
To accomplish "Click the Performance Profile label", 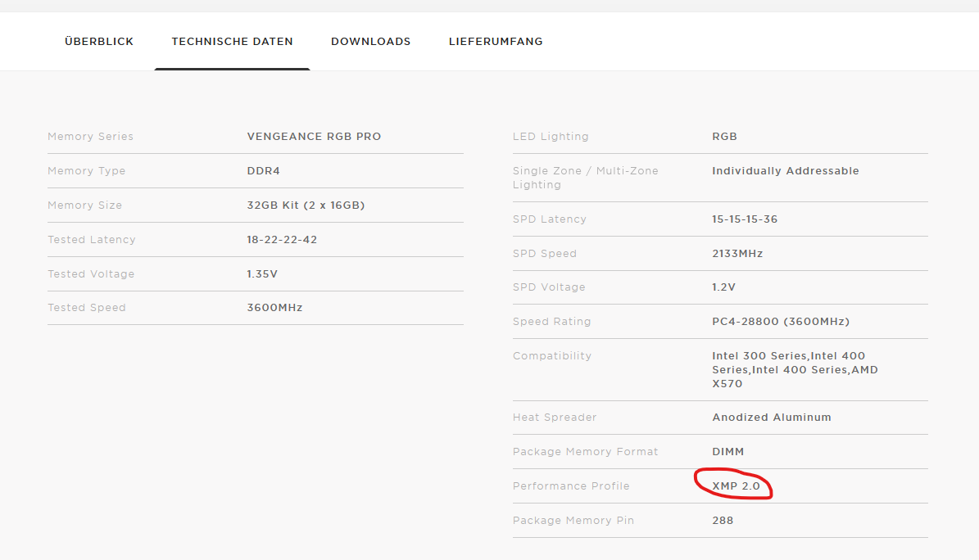I will pyautogui.click(x=571, y=485).
